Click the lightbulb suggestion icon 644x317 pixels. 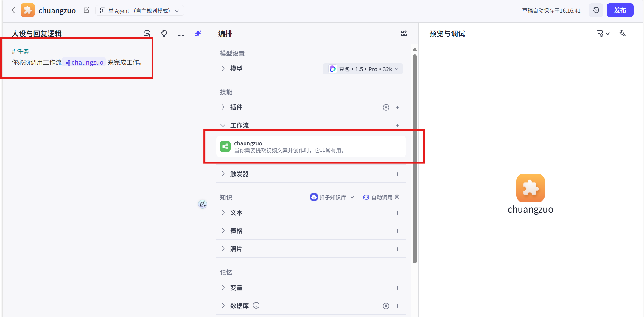point(164,33)
